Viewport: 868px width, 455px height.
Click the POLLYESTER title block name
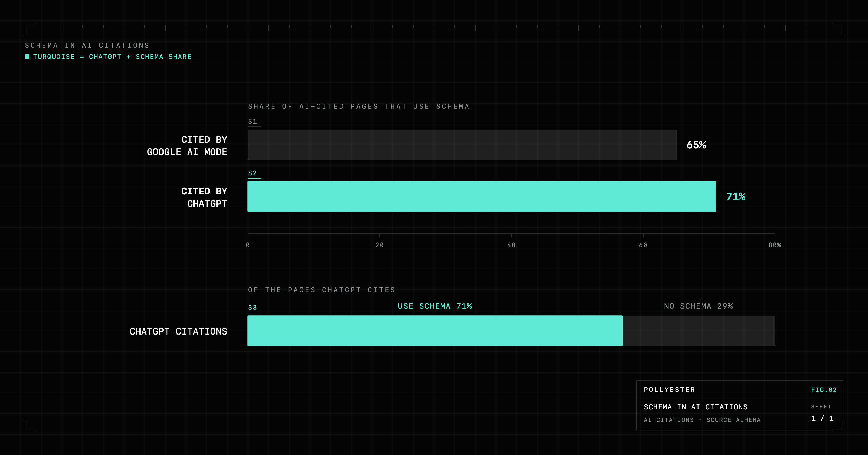[669, 390]
